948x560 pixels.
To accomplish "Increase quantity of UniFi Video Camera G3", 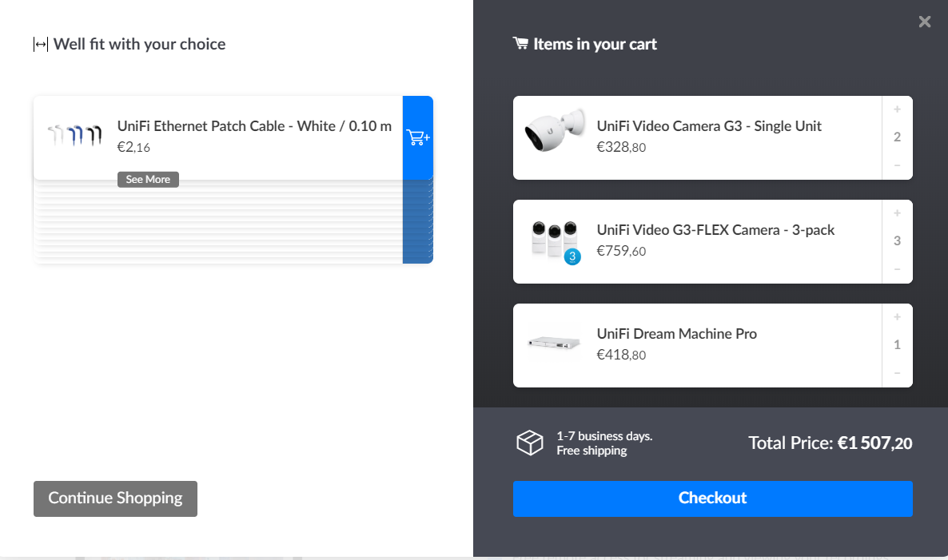I will 897,109.
